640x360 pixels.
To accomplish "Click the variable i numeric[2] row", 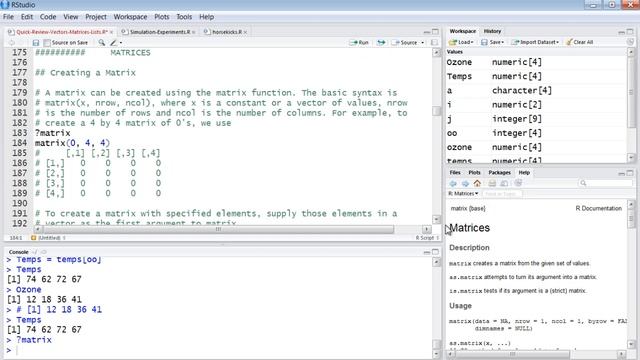I will [536, 104].
